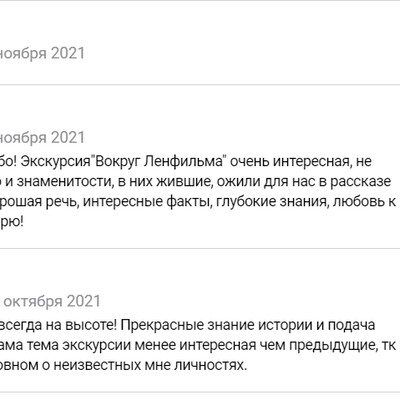
Task: Click the words 'ама тема экскурсии'
Action: tap(65, 345)
